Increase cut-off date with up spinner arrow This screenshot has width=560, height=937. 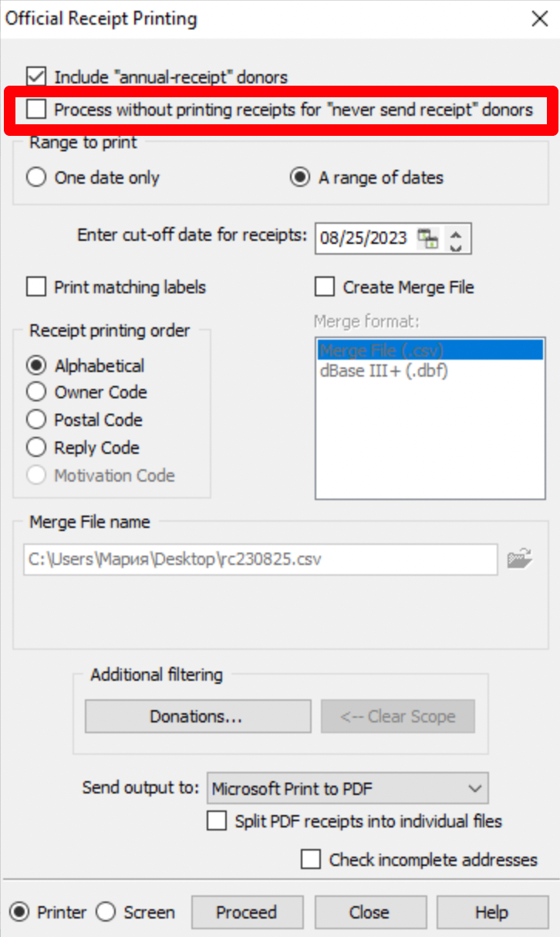456,232
